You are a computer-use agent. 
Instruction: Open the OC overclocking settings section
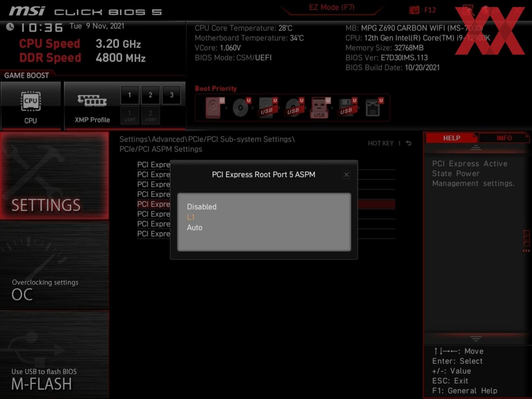(x=54, y=266)
